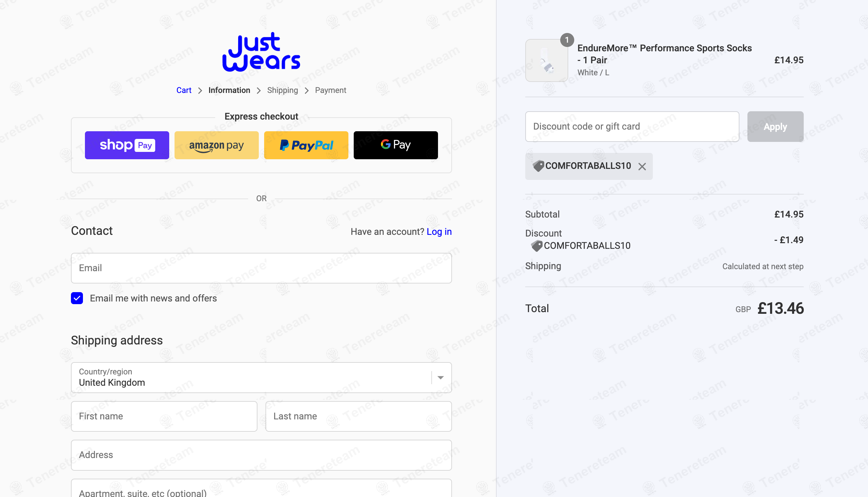Click the Address field
The height and width of the screenshot is (497, 868).
pos(261,455)
